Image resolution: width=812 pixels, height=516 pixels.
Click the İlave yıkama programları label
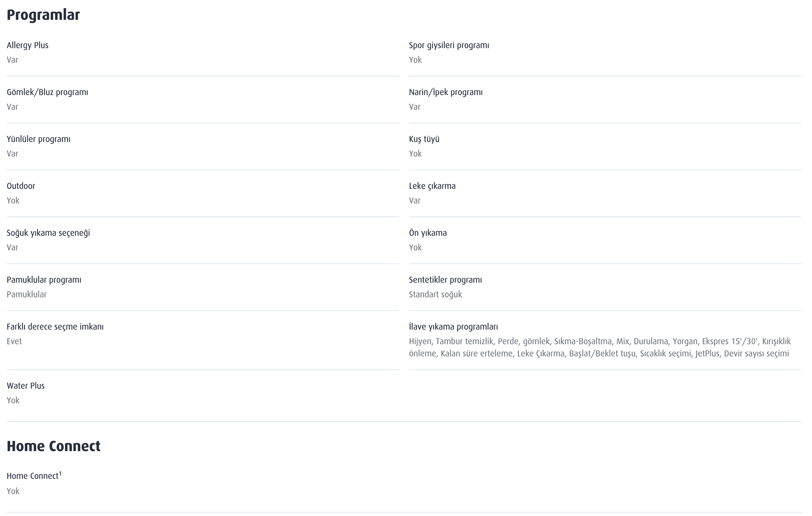(453, 327)
